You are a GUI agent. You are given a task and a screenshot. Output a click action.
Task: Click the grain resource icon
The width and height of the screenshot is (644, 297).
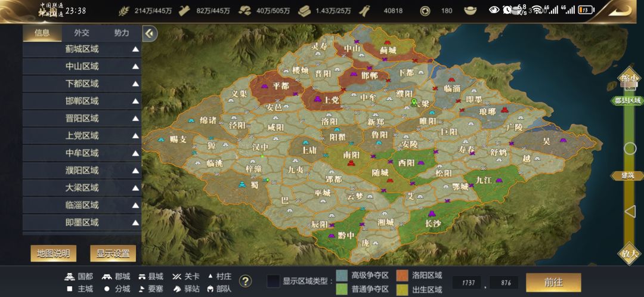[x=123, y=11]
